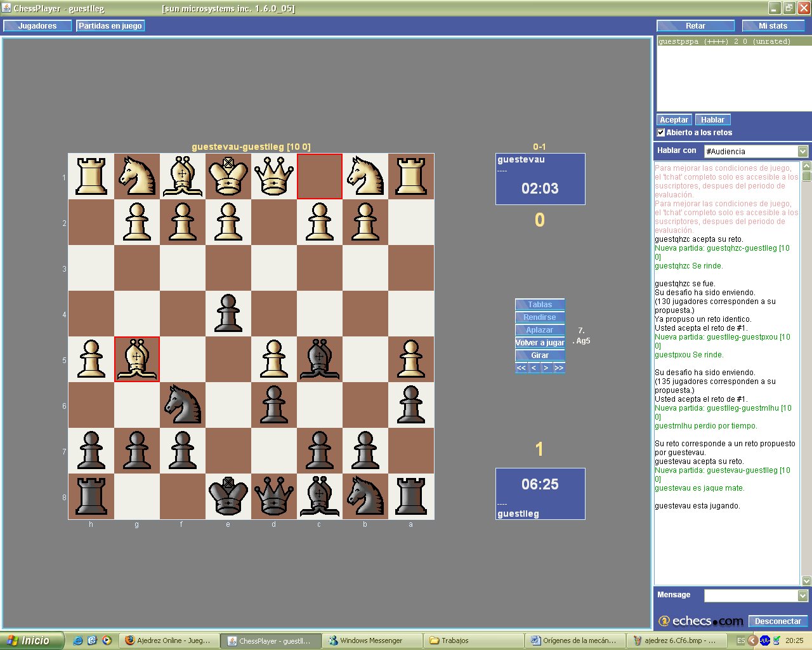Image resolution: width=812 pixels, height=650 pixels.
Task: Jump to last move with >> button
Action: click(x=558, y=368)
